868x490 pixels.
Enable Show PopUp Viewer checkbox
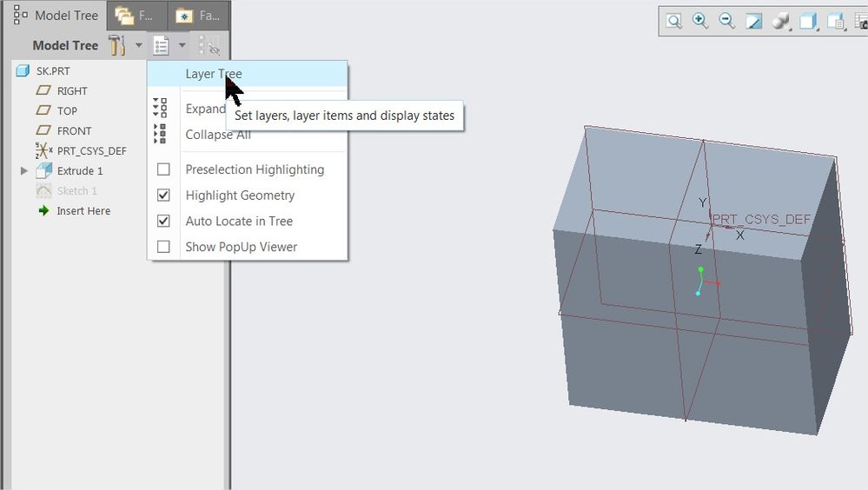click(x=163, y=247)
